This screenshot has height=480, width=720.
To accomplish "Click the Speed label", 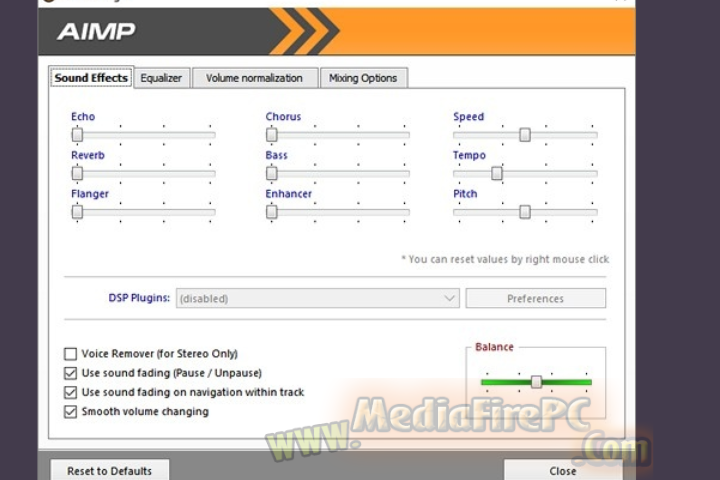I will pyautogui.click(x=468, y=116).
